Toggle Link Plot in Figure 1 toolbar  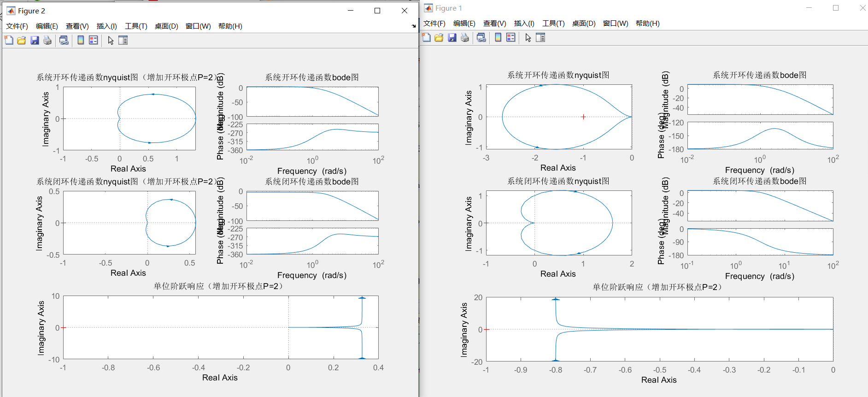click(x=481, y=37)
